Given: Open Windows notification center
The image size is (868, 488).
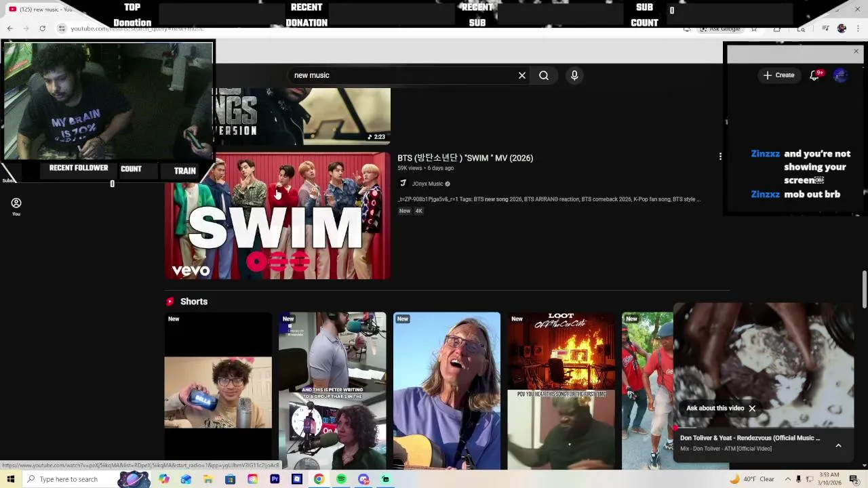Looking at the screenshot, I should (x=854, y=479).
